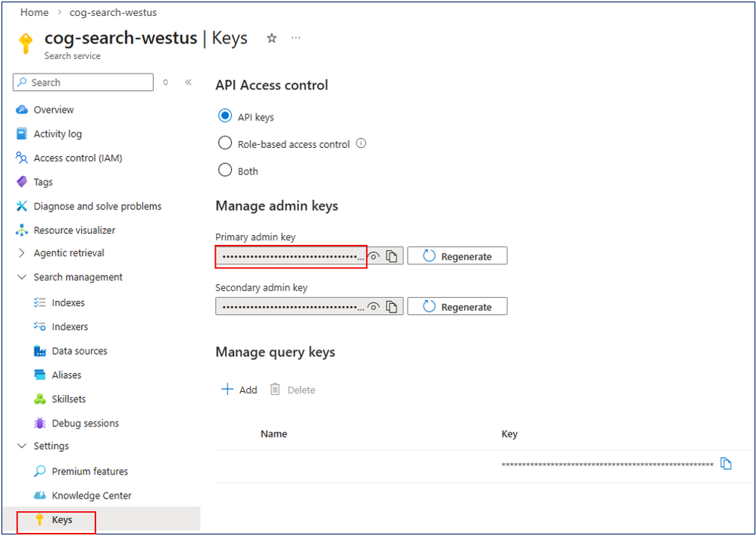Screen dimensions: 756x536
Task: Open Knowledge Center
Action: [92, 496]
